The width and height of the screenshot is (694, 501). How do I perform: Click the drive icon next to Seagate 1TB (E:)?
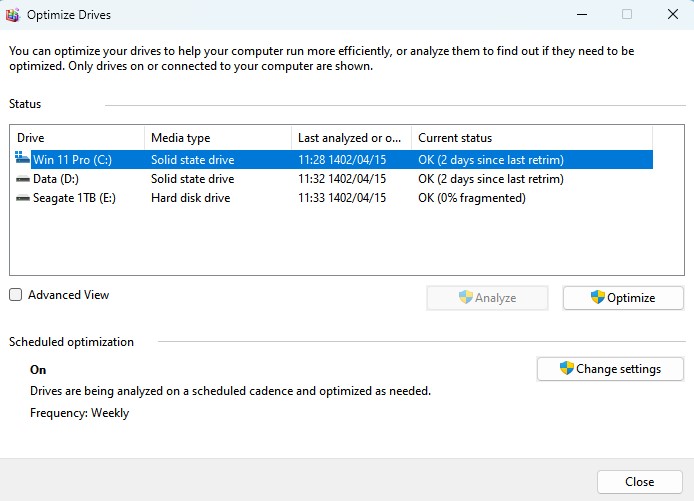tap(23, 198)
